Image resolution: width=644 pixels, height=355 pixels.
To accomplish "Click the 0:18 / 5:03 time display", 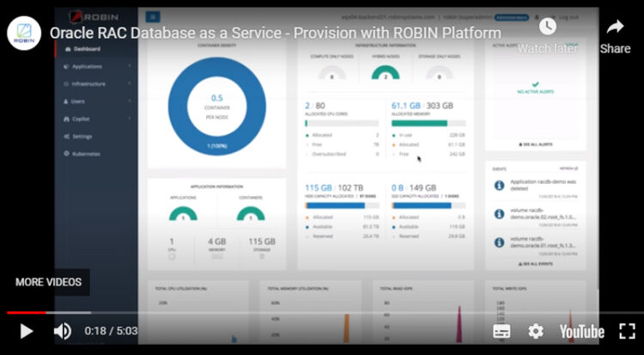I will click(111, 331).
